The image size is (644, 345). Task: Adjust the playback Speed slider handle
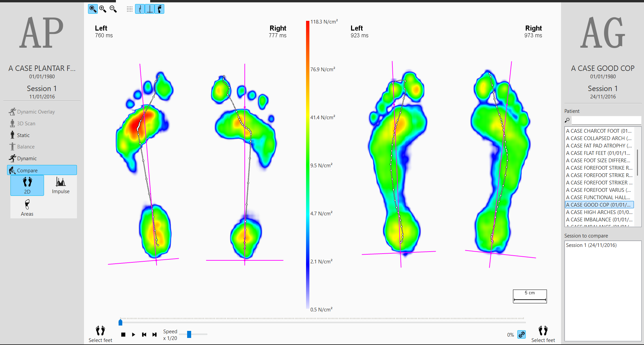point(189,334)
